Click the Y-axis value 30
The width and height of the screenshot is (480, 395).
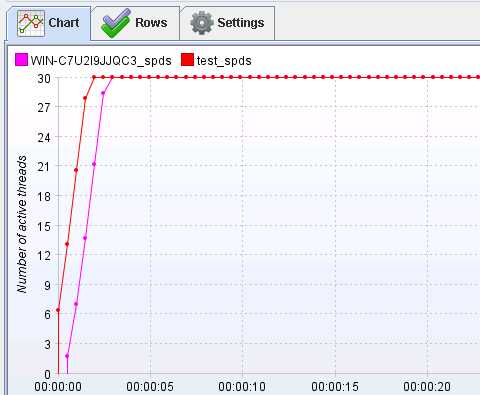[x=44, y=79]
